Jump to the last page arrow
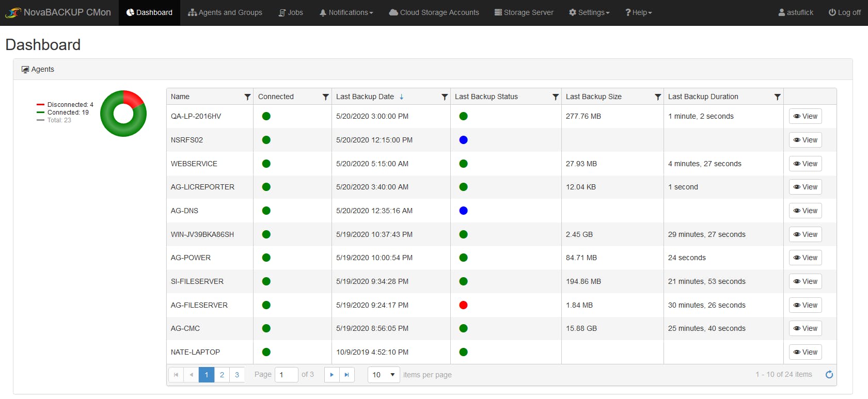The height and width of the screenshot is (399, 868). (x=347, y=375)
